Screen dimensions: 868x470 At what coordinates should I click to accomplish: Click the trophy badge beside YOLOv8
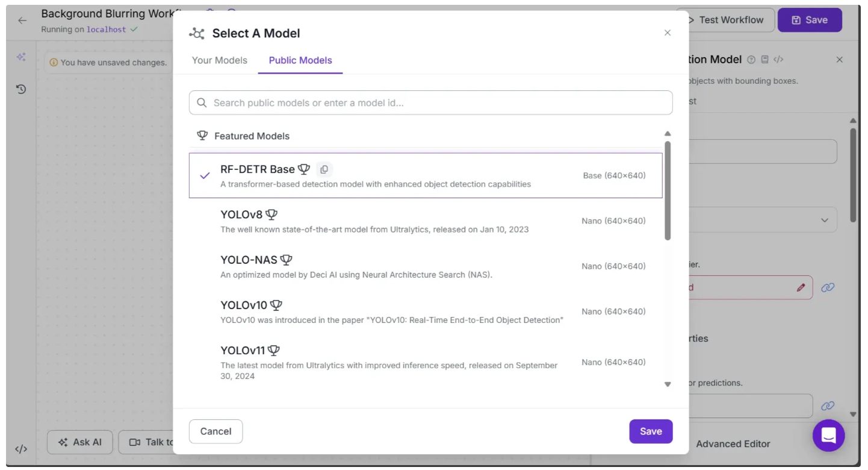point(271,215)
